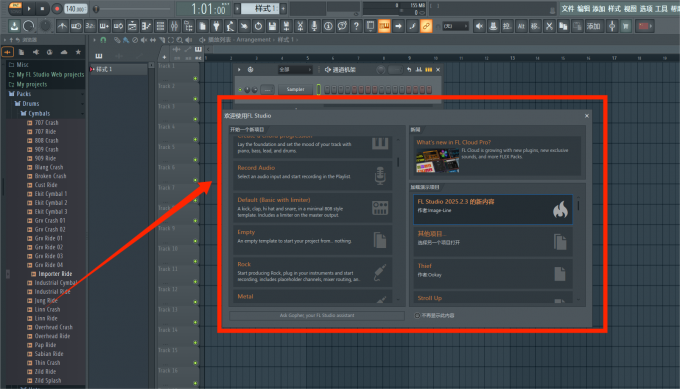Open the project files icon

tap(202, 26)
